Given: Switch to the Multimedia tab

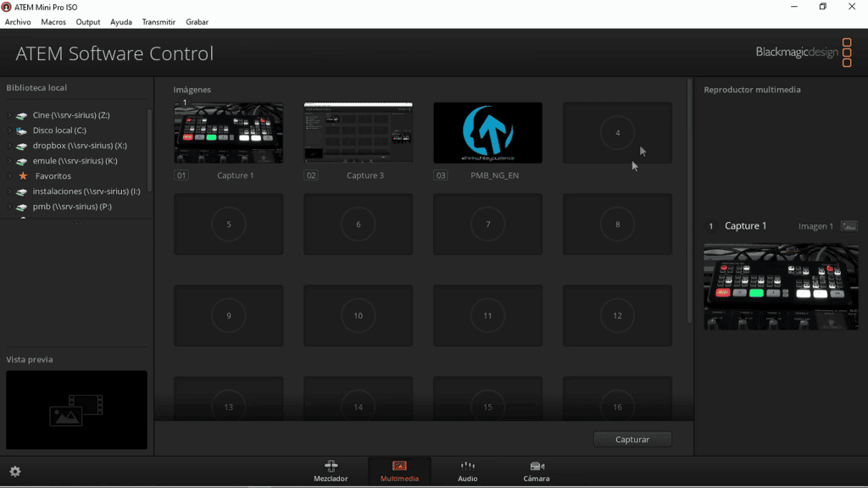Looking at the screenshot, I should 400,471.
